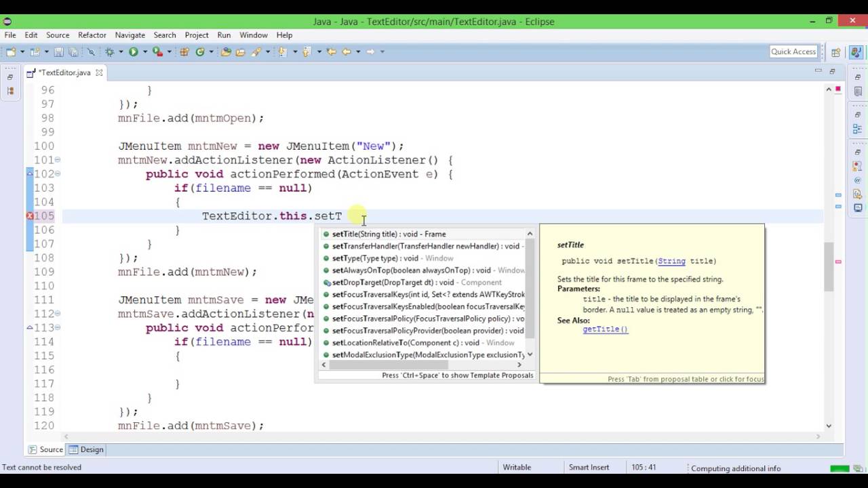Viewport: 868px width, 488px height.
Task: Click the getTitle() link in Javadoc popup
Action: [x=605, y=329]
